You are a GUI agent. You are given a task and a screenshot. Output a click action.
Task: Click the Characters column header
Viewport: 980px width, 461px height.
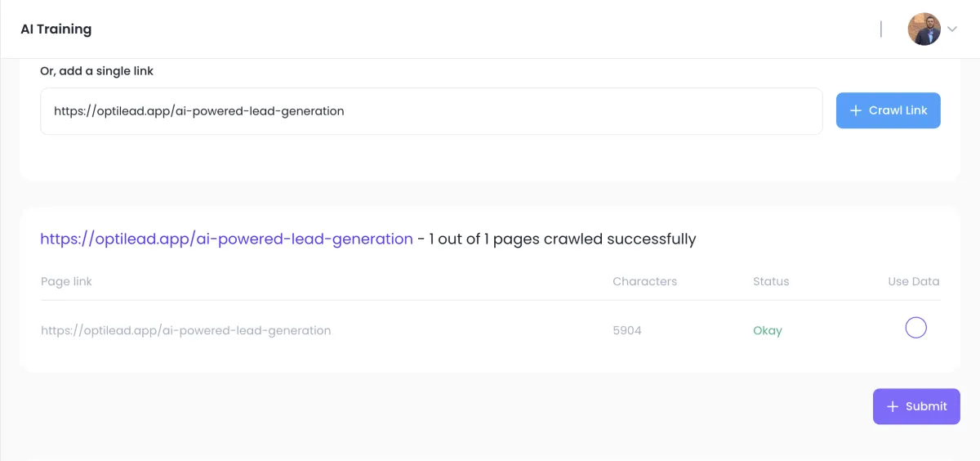644,281
